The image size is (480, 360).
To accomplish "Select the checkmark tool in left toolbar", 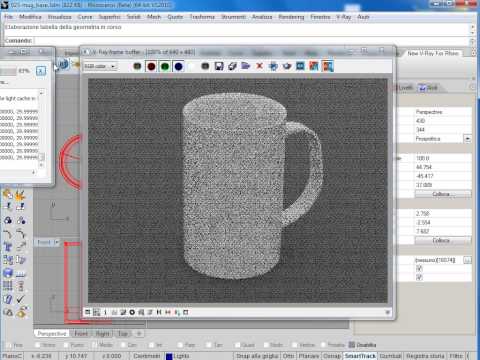I will (x=20, y=299).
